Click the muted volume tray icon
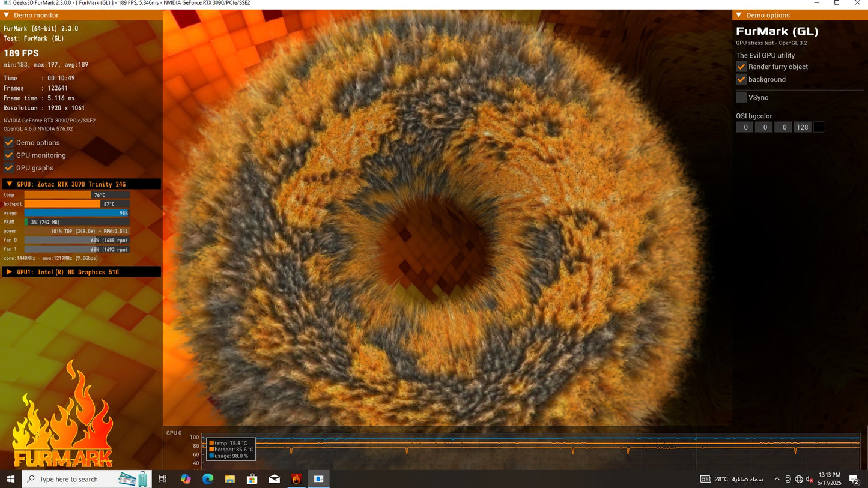868x488 pixels. 810,479
